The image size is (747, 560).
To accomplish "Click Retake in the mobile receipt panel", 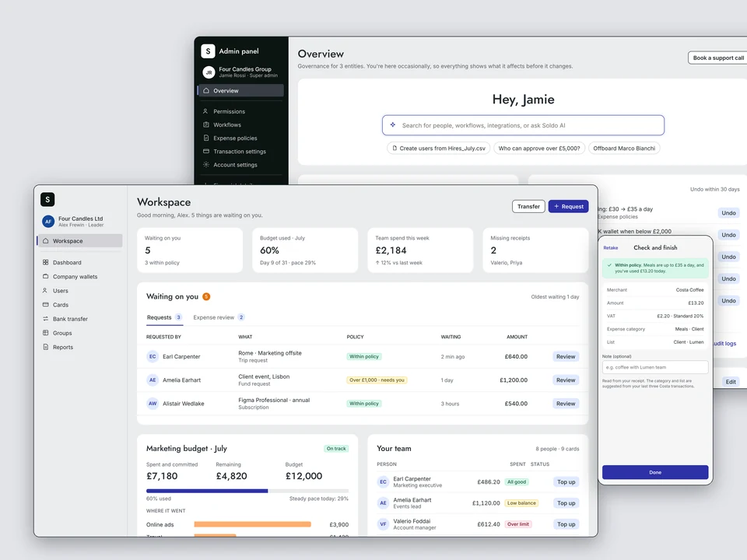I will pyautogui.click(x=611, y=248).
